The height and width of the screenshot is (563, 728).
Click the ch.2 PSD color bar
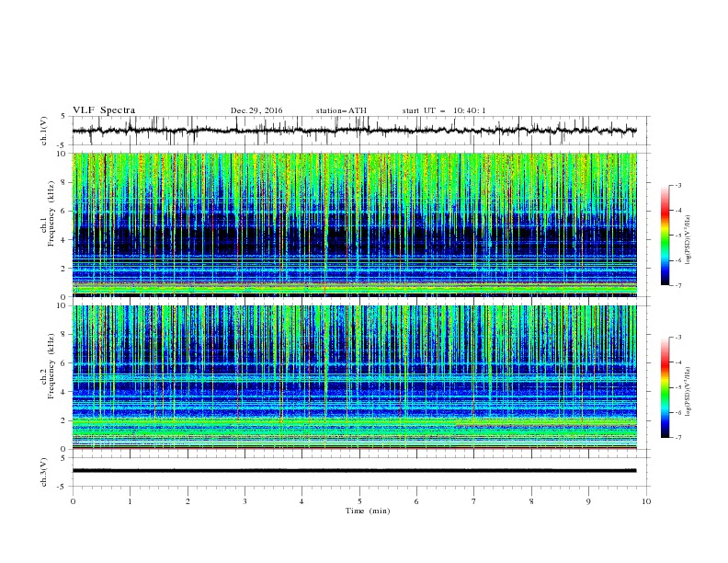(x=665, y=387)
